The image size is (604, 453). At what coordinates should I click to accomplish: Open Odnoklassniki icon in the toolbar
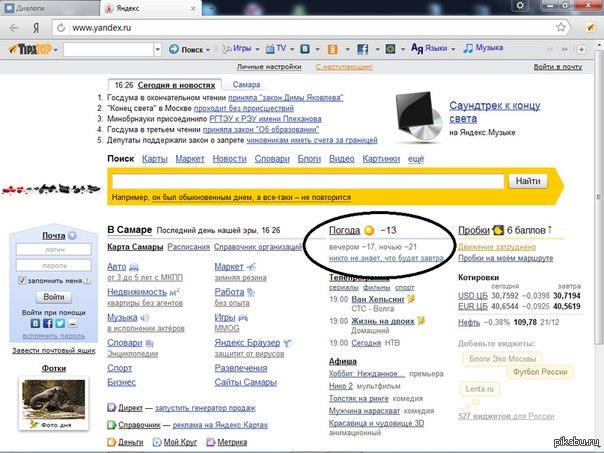(332, 49)
